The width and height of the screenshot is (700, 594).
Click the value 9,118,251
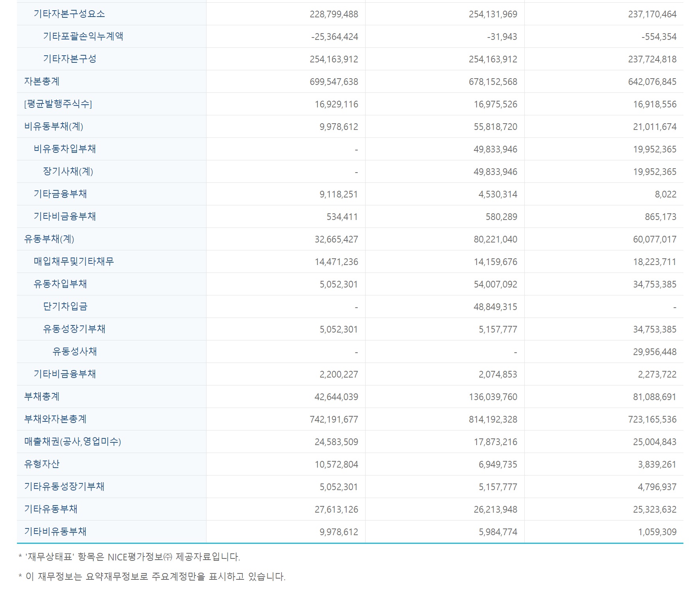pyautogui.click(x=339, y=194)
